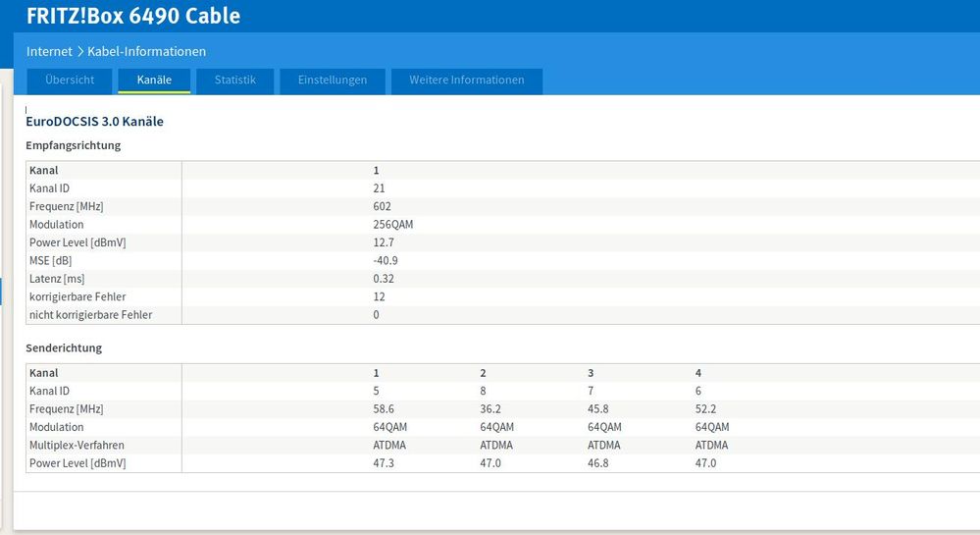Viewport: 980px width, 535px height.
Task: Click the Latenz [ms] row label
Action: [x=57, y=279]
